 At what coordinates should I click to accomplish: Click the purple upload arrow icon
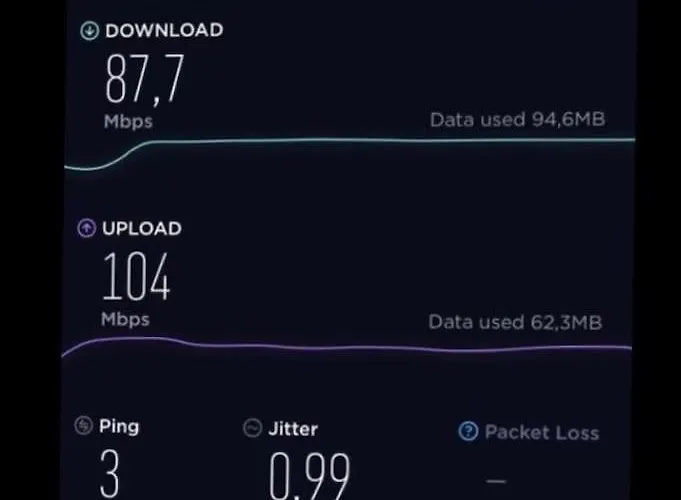[x=86, y=228]
